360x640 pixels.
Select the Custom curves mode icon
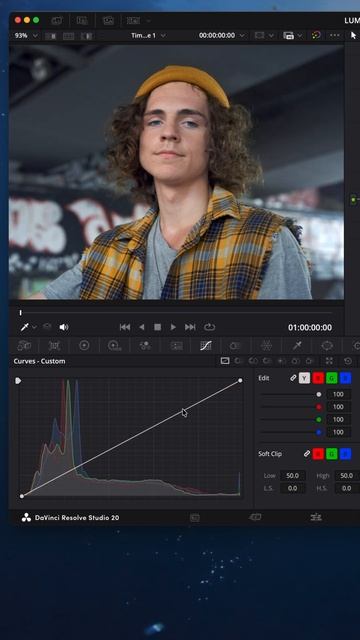pyautogui.click(x=225, y=361)
